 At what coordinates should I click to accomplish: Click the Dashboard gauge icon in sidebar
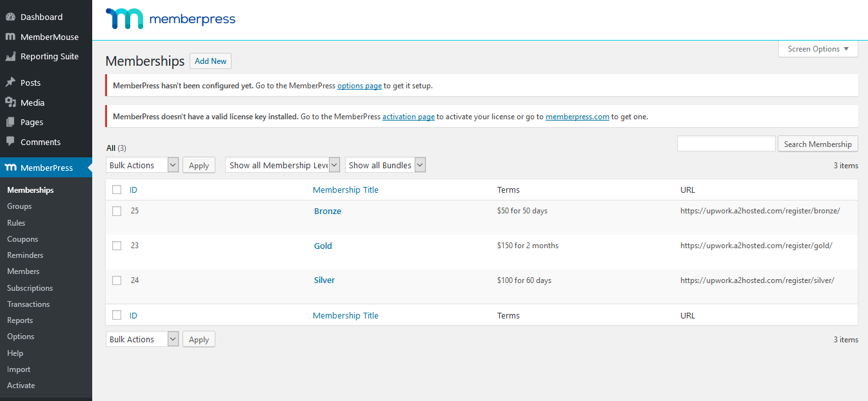10,17
